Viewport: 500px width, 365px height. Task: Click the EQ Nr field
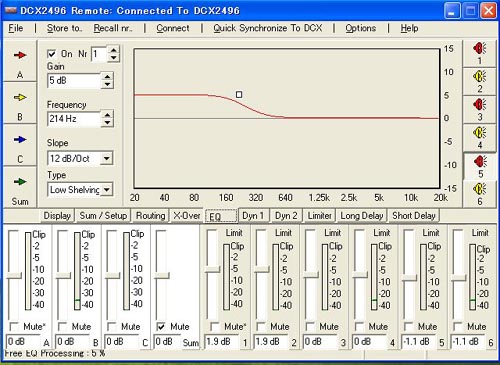tap(99, 54)
